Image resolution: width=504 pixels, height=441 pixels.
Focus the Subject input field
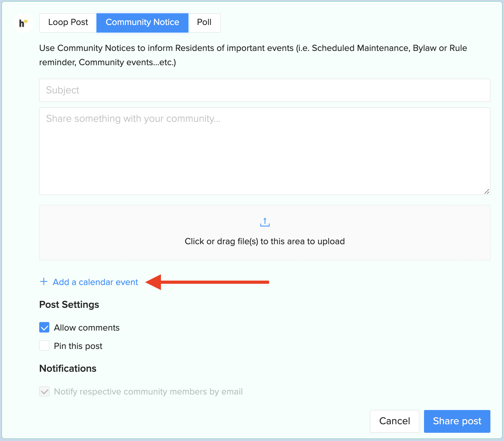(265, 90)
